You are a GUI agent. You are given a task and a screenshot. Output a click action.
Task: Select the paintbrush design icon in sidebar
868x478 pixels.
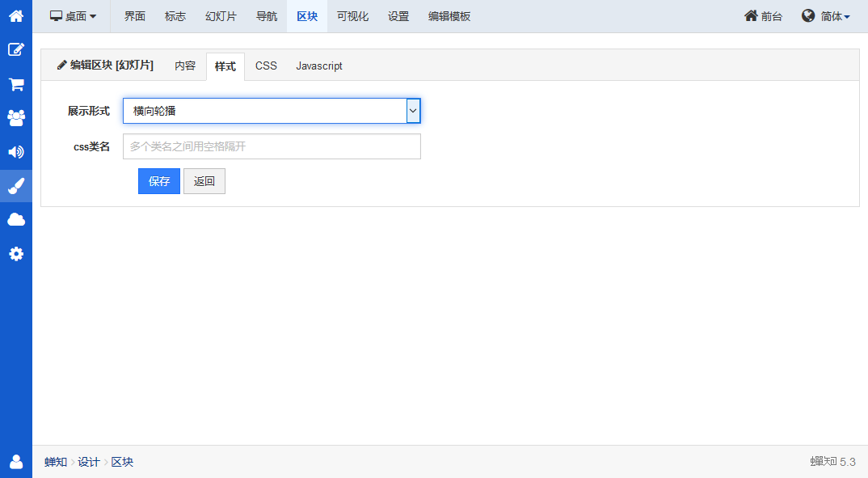click(15, 186)
